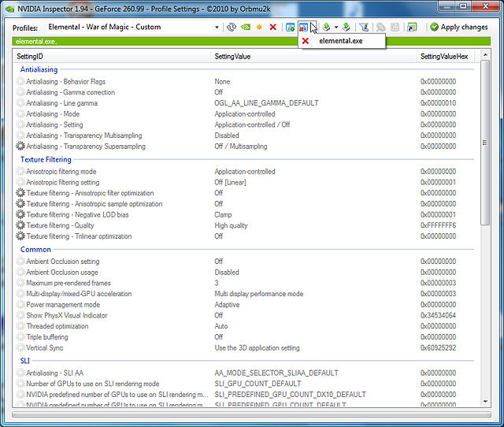Click the Texture Filtering group header
504x427 pixels.
click(x=46, y=159)
